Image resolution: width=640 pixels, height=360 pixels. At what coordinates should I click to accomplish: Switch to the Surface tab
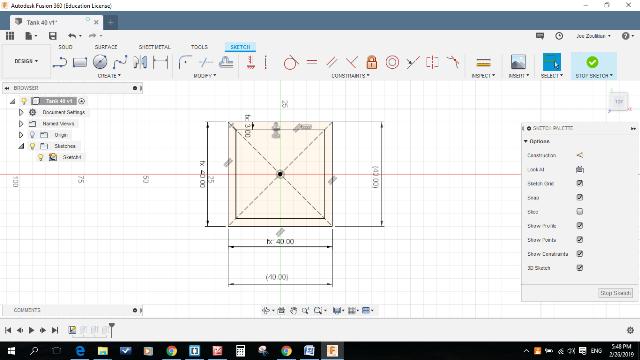click(x=106, y=47)
